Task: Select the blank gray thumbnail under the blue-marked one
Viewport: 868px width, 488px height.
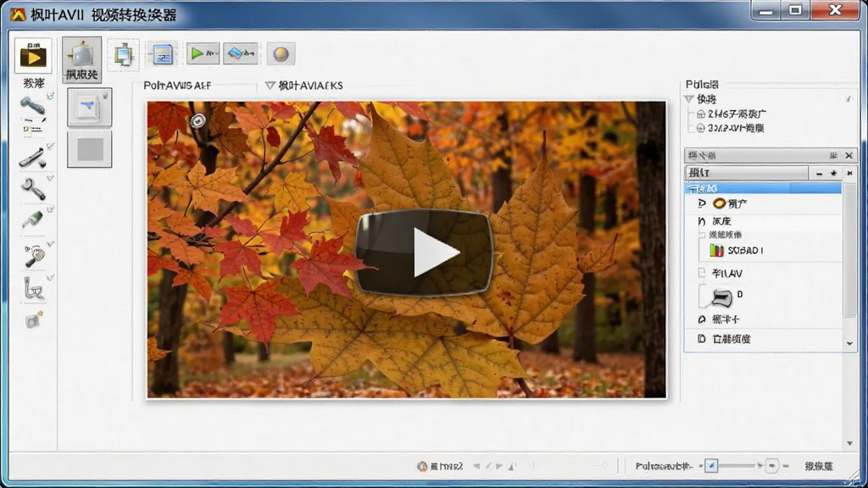Action: [89, 149]
